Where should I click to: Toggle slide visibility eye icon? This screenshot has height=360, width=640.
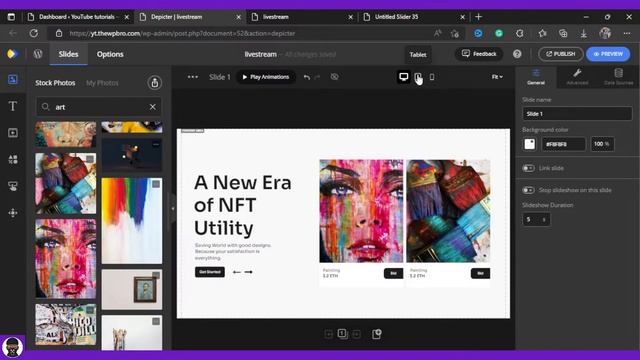334,77
